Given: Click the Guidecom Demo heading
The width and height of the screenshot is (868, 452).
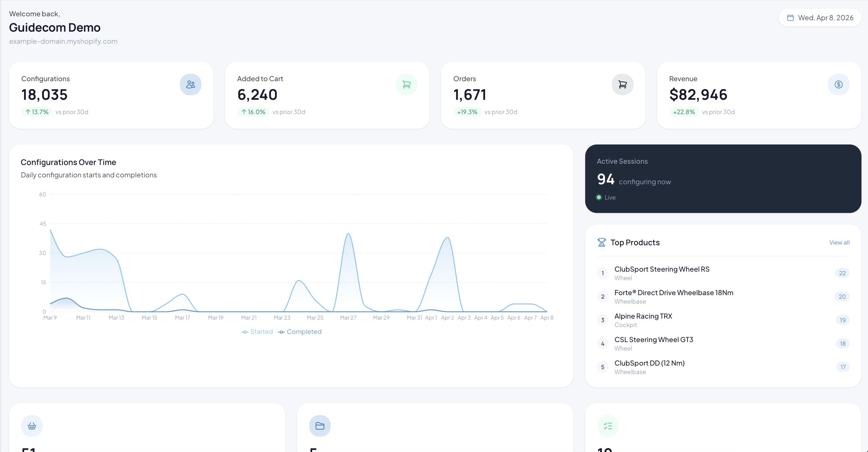Looking at the screenshot, I should pyautogui.click(x=55, y=28).
